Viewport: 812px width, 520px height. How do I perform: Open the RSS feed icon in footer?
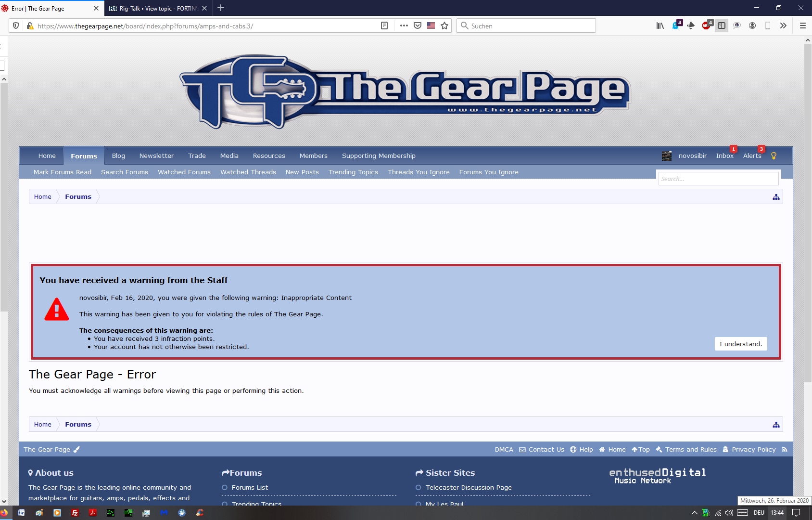(x=785, y=449)
